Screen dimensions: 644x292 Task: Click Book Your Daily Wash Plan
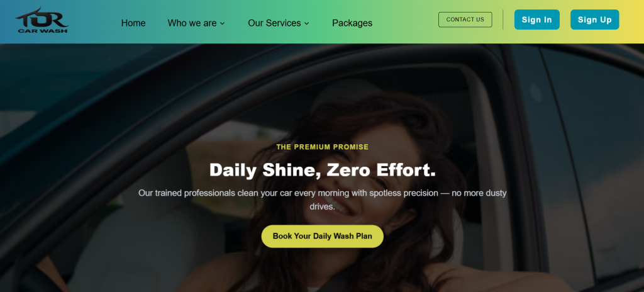323,236
